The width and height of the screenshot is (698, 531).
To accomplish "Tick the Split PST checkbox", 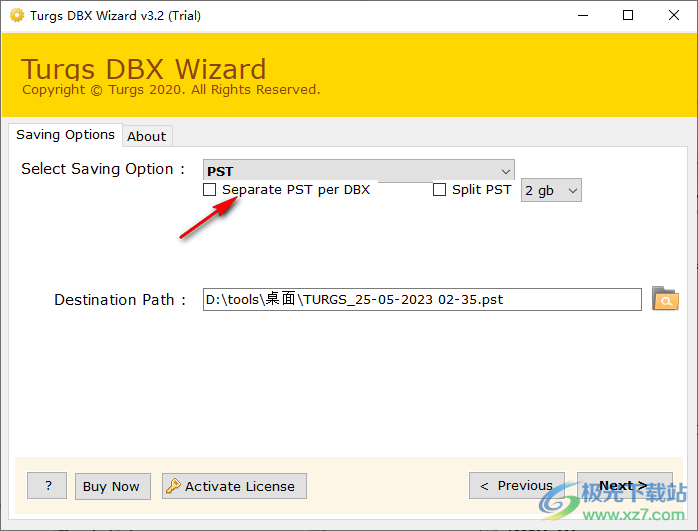I will click(x=439, y=190).
